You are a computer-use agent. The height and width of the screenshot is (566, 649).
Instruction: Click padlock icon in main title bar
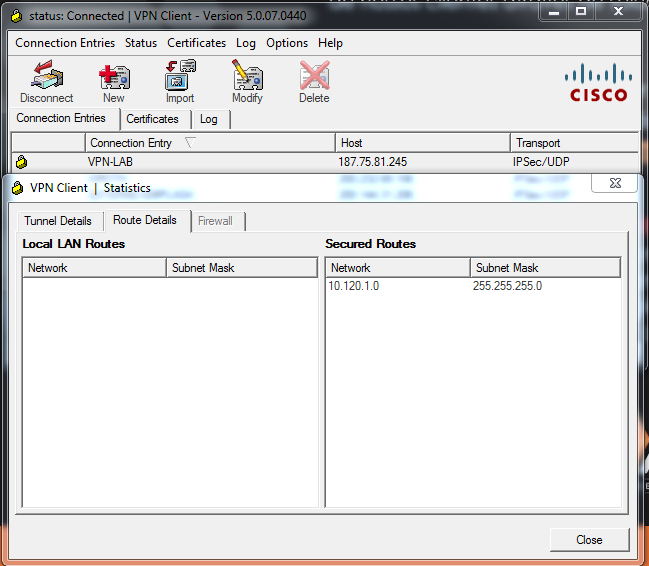click(16, 16)
